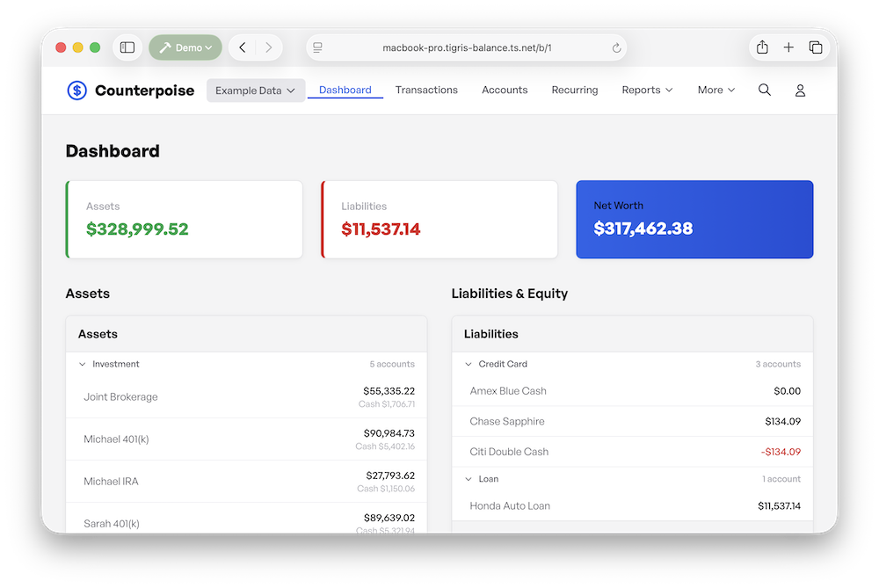Open the search magnifier icon
879x588 pixels.
click(765, 90)
